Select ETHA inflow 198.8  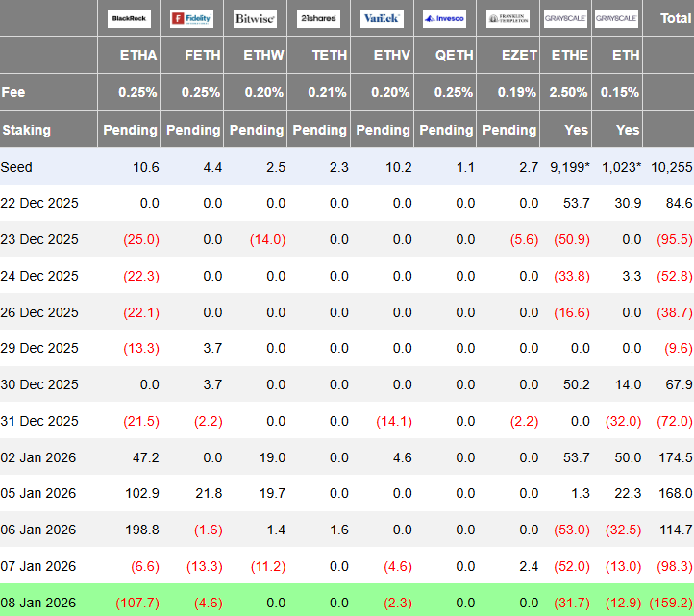point(142,530)
